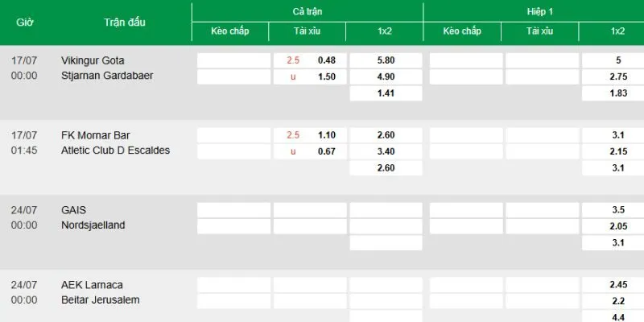Viewport: 644px width, 322px height.
Task: Pick the 5.80 full-match 1x2 odds
Action: tap(386, 60)
